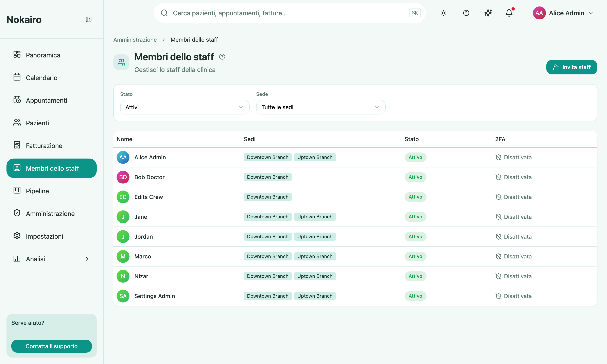Click the 2FA shield-off icon in Jane row

(x=498, y=217)
